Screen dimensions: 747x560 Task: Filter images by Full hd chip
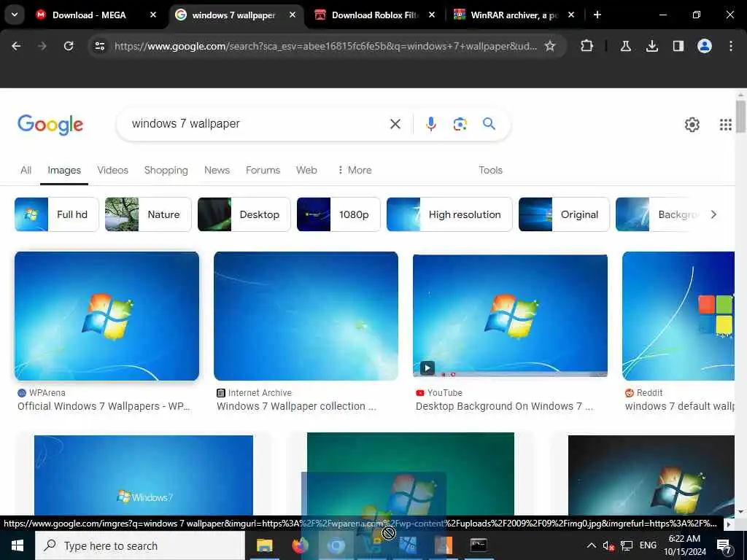click(x=57, y=214)
